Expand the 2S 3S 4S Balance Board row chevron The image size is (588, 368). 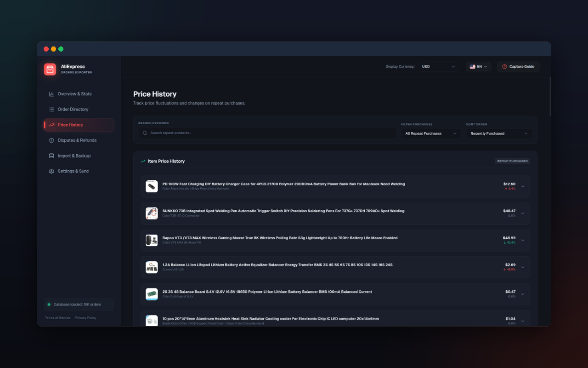[x=523, y=294]
